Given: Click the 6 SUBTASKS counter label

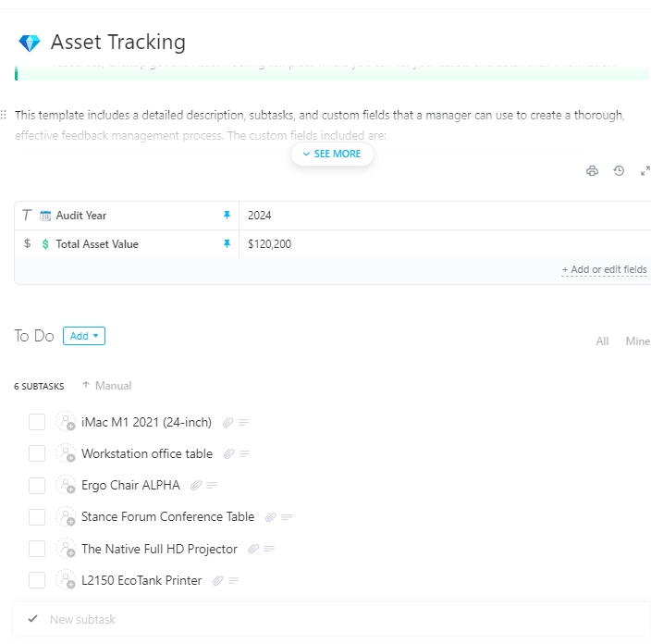Looking at the screenshot, I should coord(39,387).
